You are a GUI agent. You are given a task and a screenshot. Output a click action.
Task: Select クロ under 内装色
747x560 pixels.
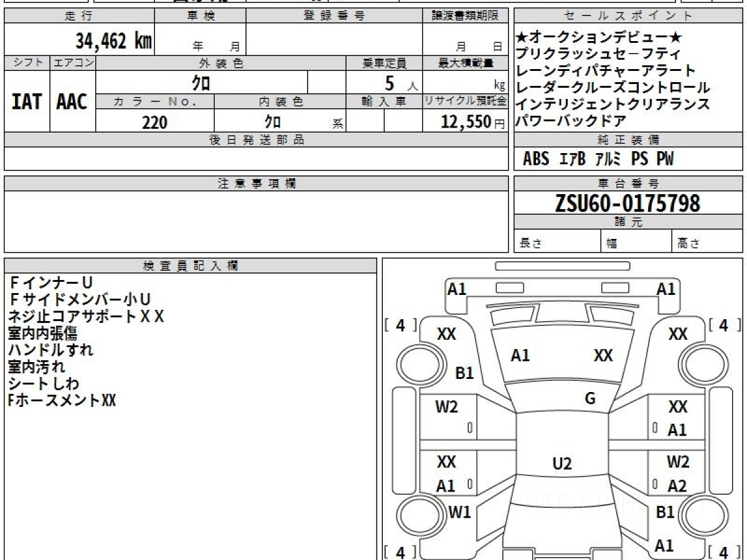pos(273,121)
